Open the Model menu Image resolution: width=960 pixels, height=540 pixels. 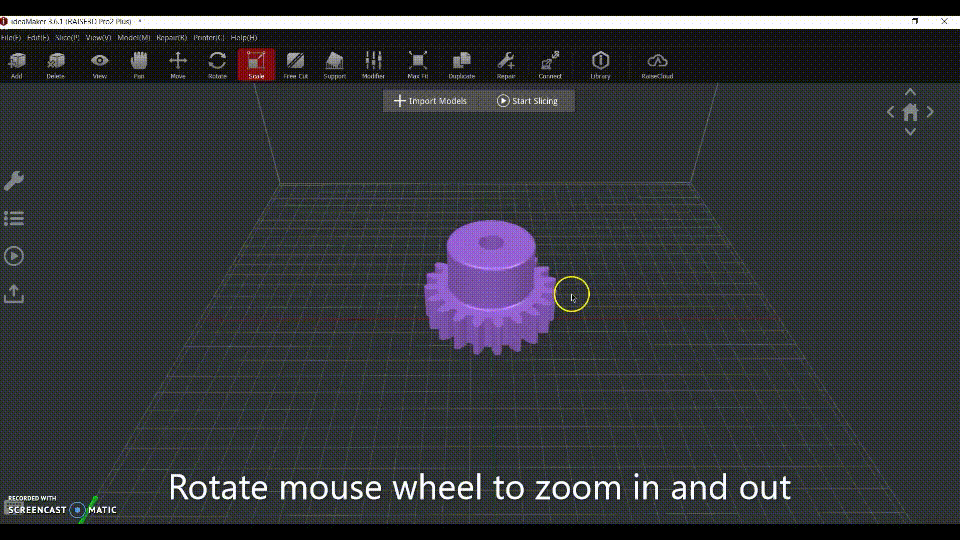point(133,37)
